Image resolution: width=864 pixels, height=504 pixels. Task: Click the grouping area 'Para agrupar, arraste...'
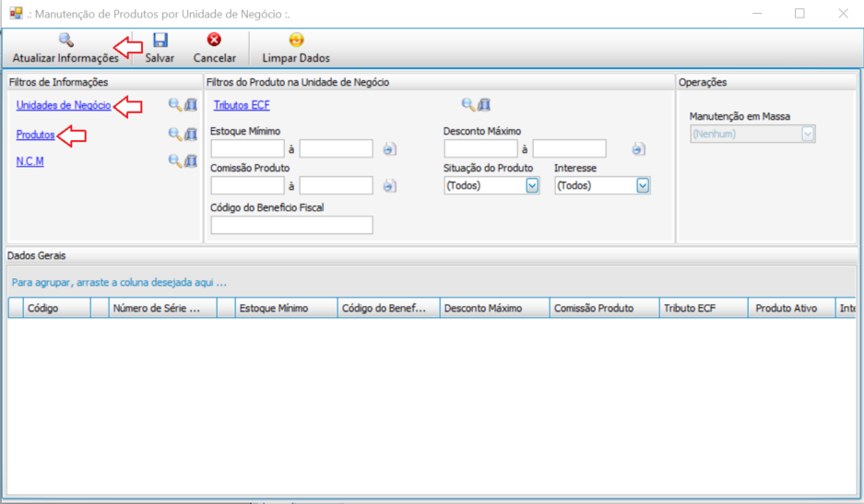[431, 282]
